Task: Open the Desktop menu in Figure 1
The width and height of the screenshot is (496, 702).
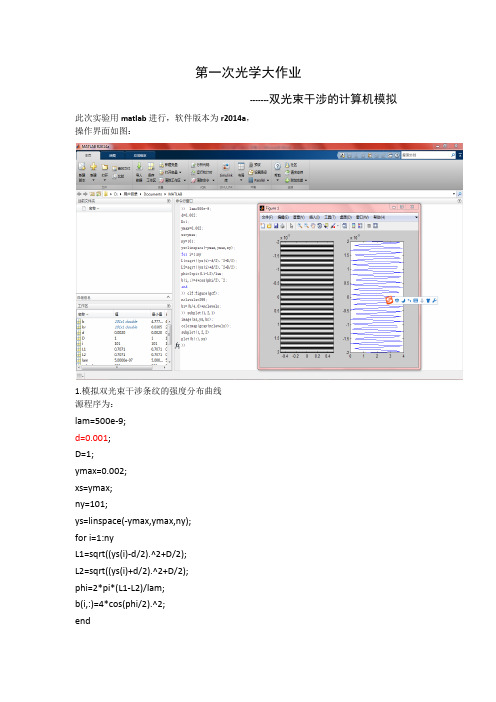Action: click(346, 217)
